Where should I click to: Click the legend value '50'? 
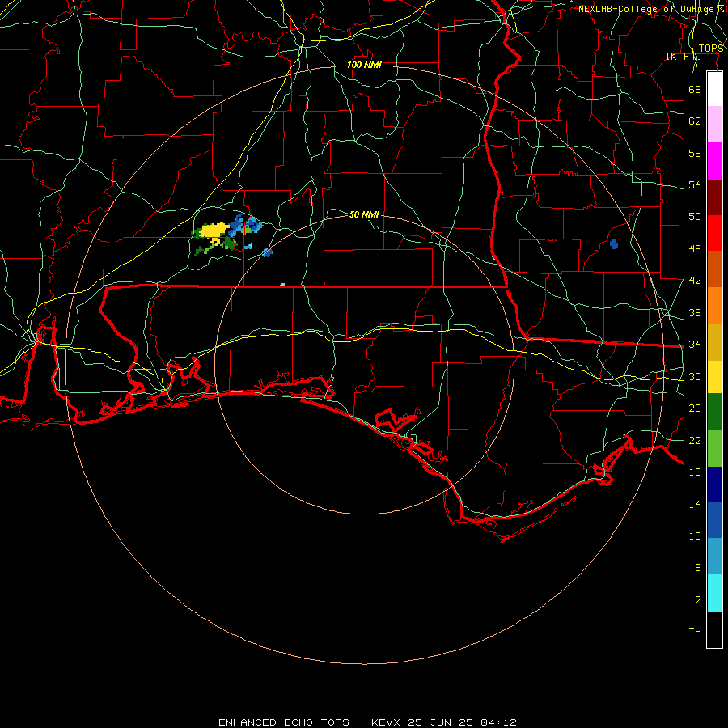695,217
